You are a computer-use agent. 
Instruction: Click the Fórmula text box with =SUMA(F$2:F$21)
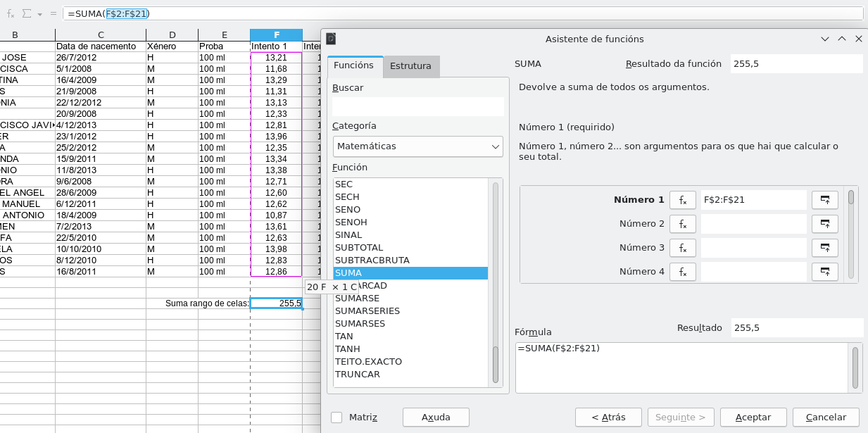[x=682, y=368]
